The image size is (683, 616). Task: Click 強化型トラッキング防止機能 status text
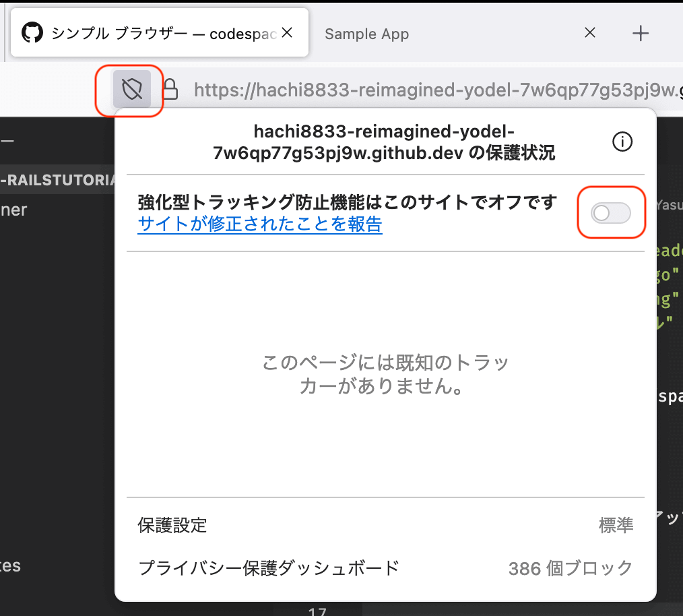(x=348, y=202)
